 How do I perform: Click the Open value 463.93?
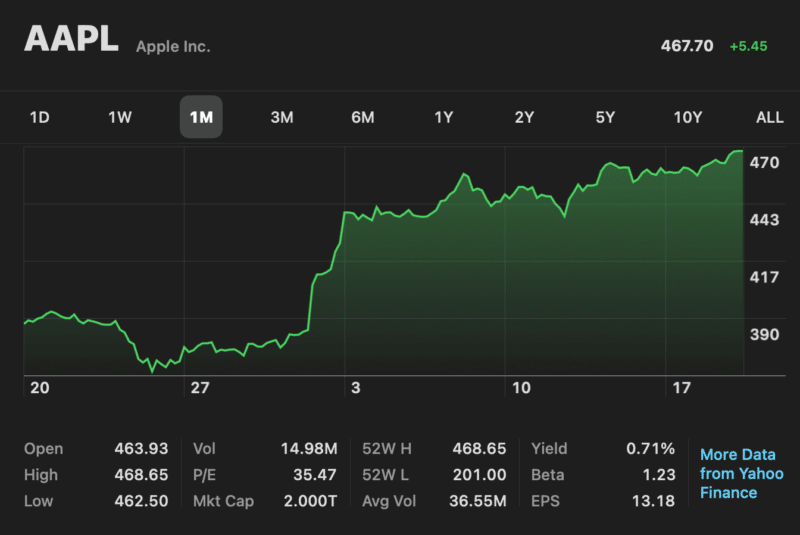click(x=141, y=448)
